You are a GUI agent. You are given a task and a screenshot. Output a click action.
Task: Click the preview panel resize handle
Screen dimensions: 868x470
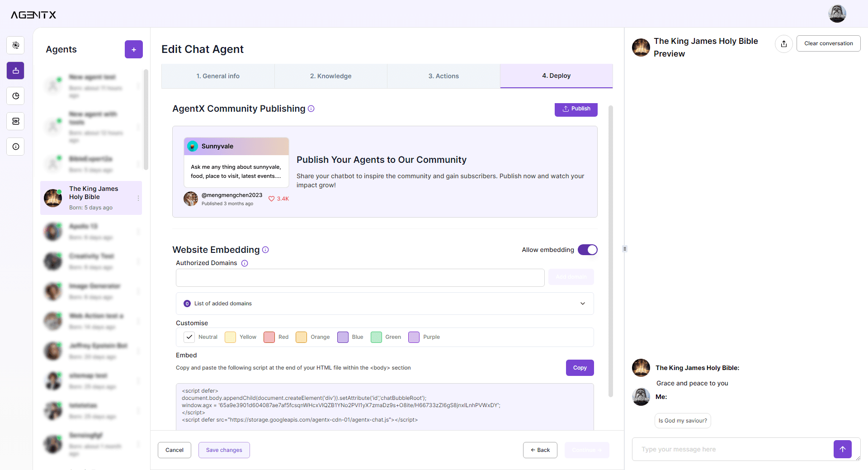coord(625,249)
